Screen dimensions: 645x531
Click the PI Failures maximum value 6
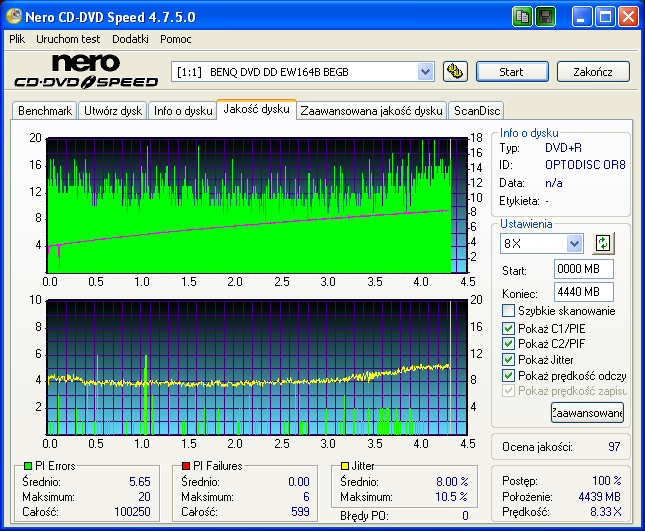[306, 497]
